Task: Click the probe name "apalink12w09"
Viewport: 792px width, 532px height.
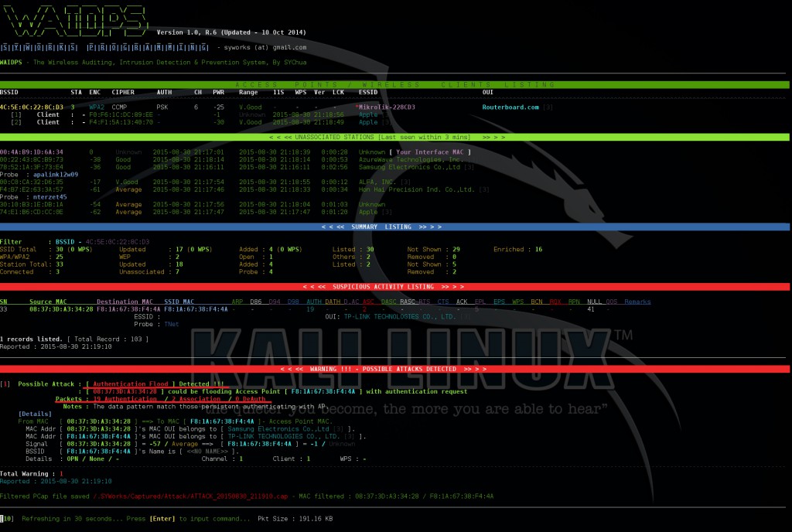Action: [x=56, y=175]
